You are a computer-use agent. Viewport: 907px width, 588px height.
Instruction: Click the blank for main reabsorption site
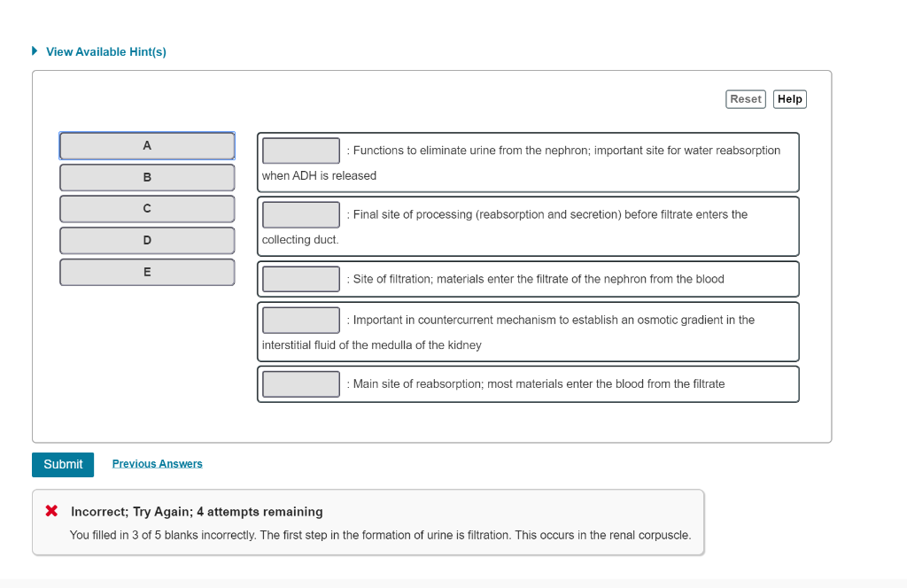point(300,383)
